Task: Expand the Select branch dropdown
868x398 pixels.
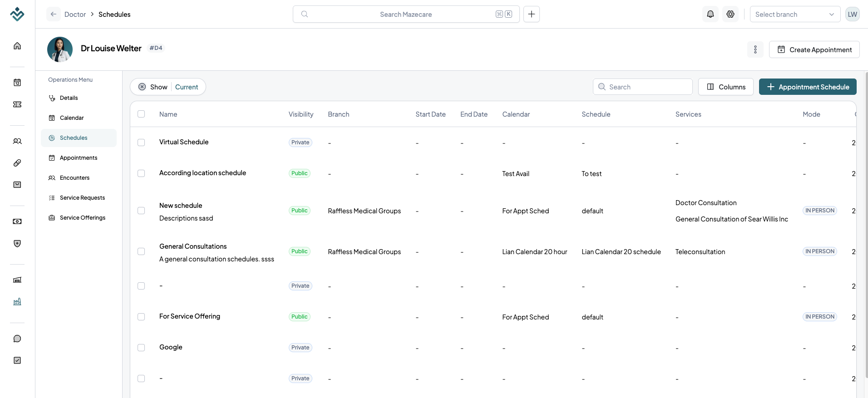Action: coord(795,14)
